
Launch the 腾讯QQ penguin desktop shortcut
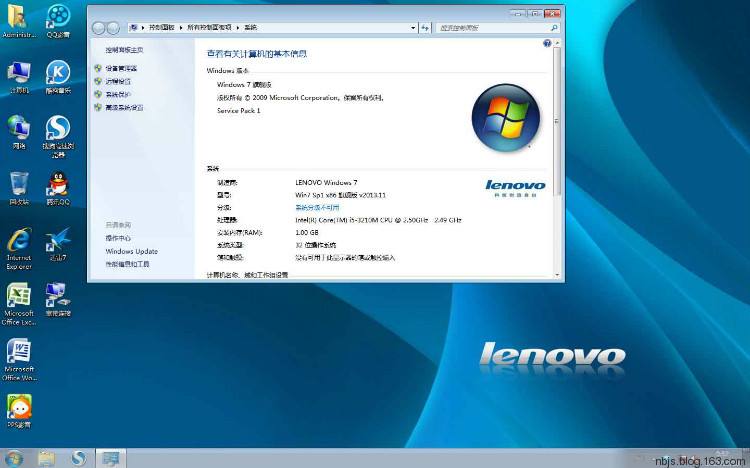(x=58, y=189)
